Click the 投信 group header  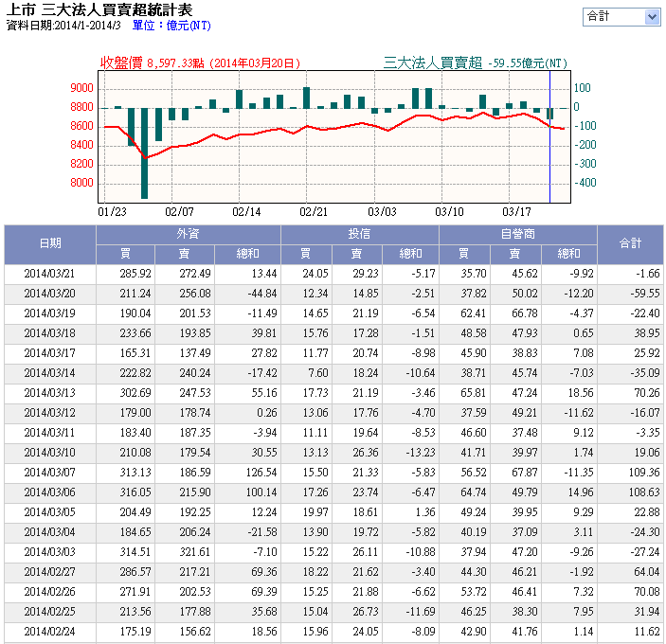[359, 234]
